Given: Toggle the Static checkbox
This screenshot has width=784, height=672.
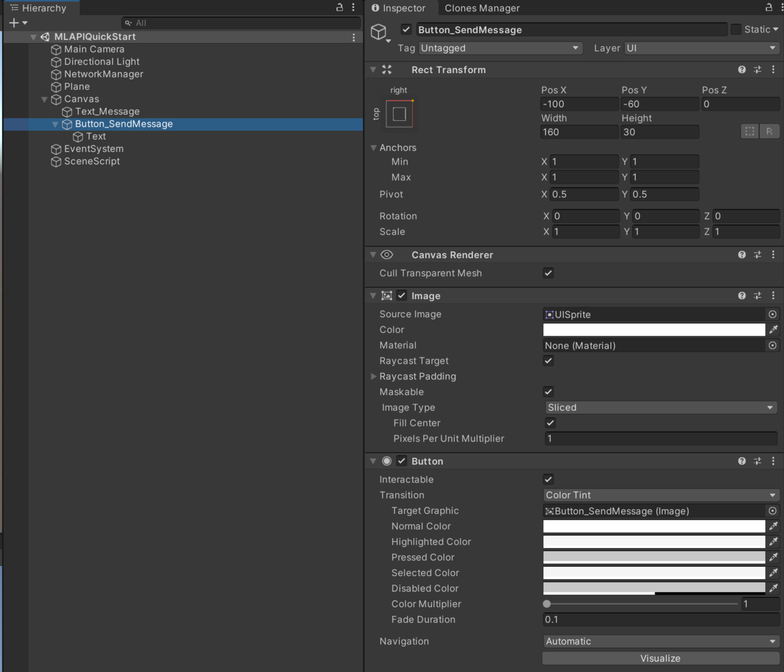Looking at the screenshot, I should [x=736, y=29].
